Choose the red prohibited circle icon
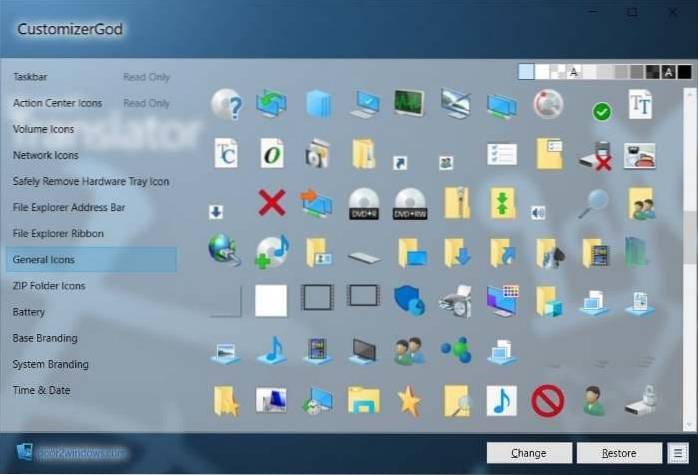698x475 pixels. point(548,401)
